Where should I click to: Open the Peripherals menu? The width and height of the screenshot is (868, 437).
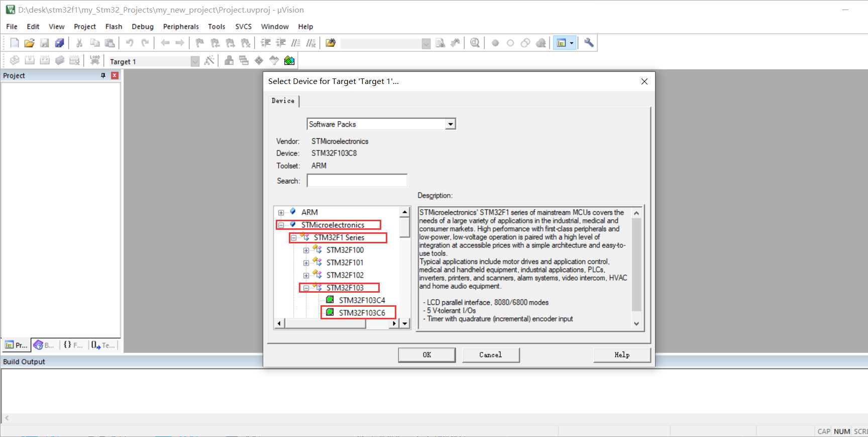point(181,27)
